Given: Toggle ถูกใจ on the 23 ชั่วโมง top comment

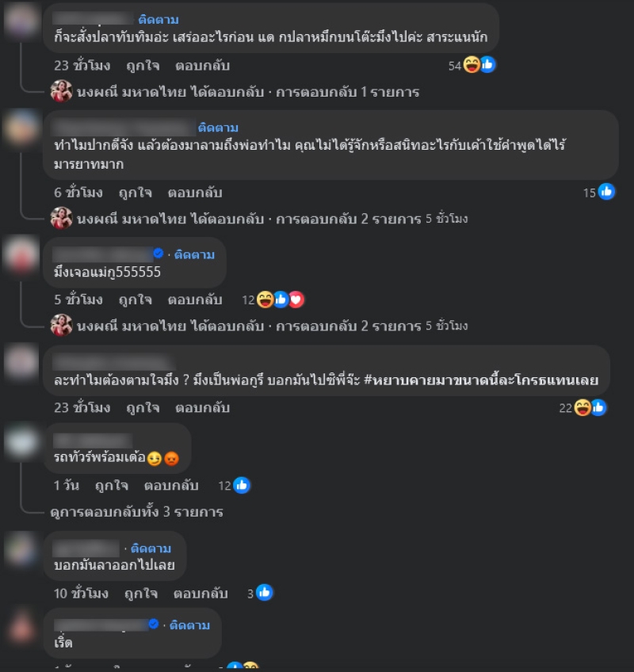Looking at the screenshot, I should 143,66.
